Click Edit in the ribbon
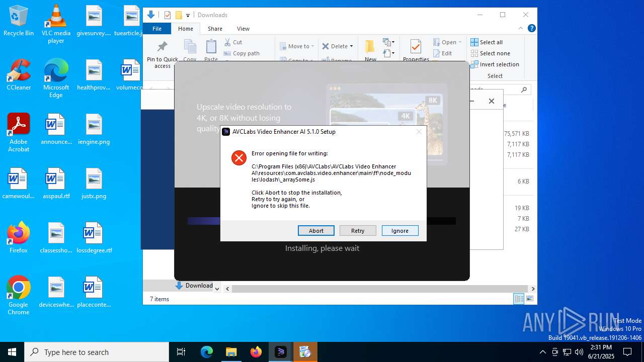 pyautogui.click(x=442, y=53)
